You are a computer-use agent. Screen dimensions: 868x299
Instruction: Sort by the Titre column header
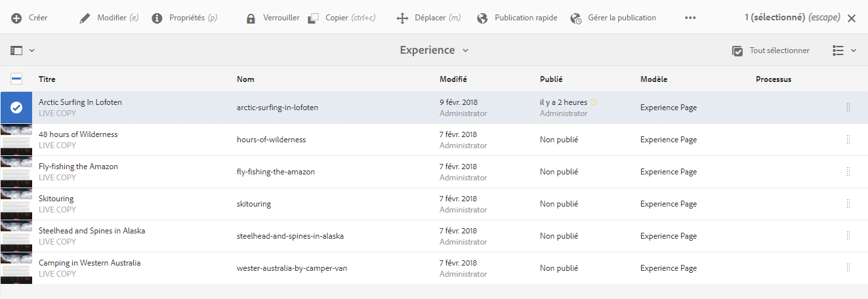click(47, 79)
